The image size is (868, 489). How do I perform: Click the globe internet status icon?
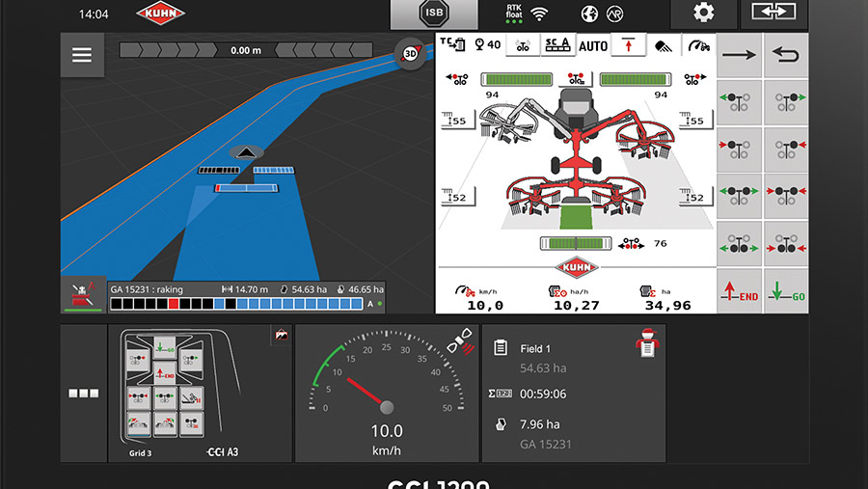[589, 14]
